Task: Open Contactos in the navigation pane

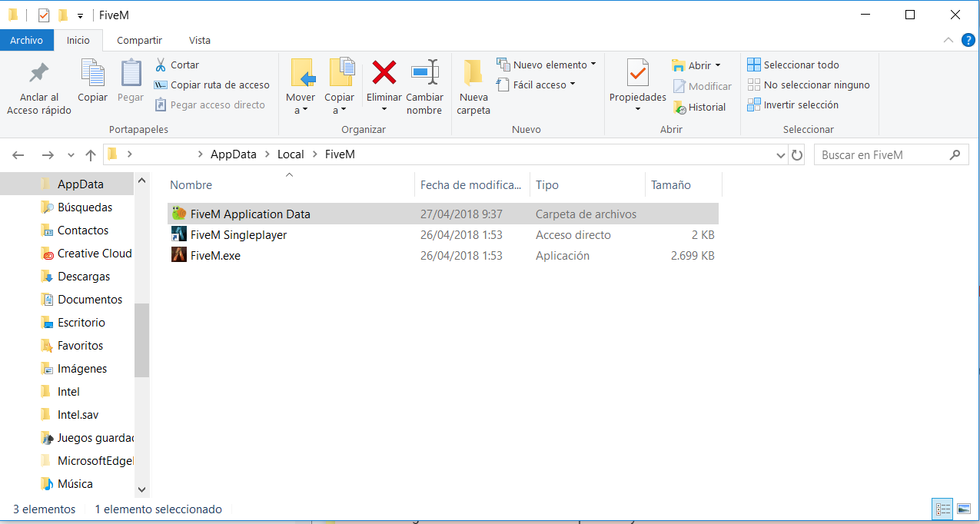Action: pyautogui.click(x=82, y=230)
